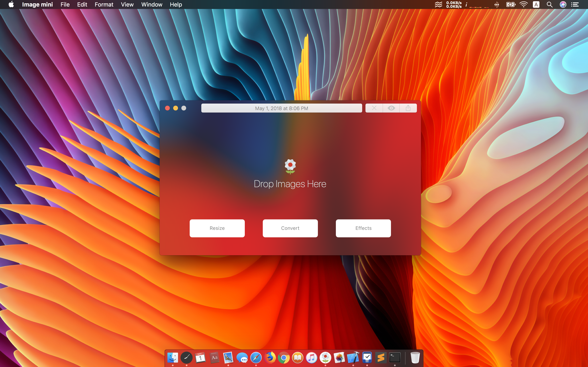Open the Format menu
The image size is (588, 367).
(104, 4)
